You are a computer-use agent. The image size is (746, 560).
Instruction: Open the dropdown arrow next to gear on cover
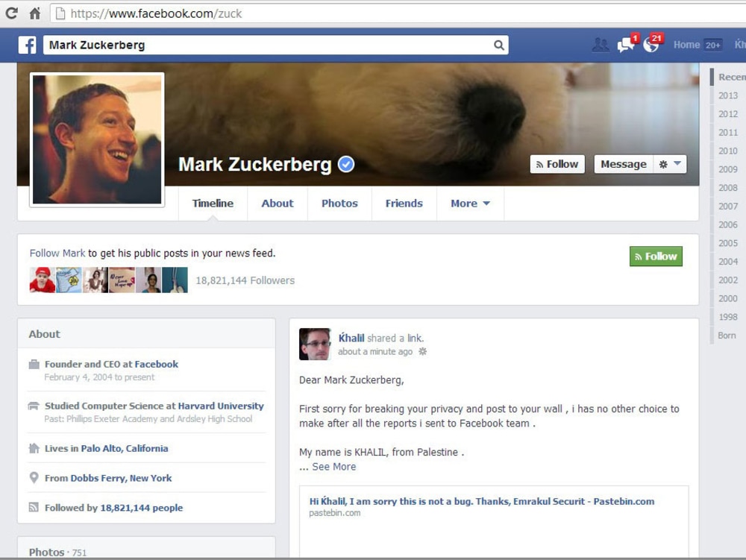[x=677, y=163]
